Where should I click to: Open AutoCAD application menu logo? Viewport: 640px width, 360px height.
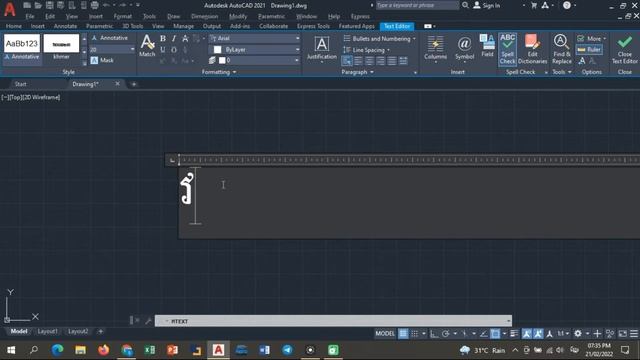coord(9,8)
